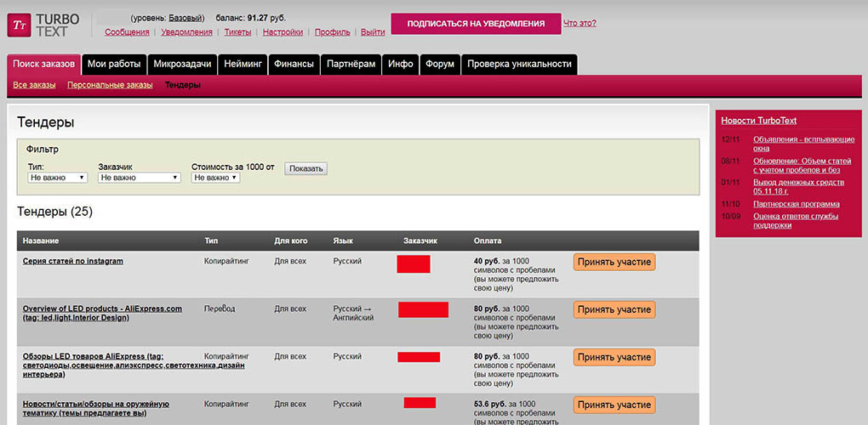Click Принять участие for the Перевод tender

pyautogui.click(x=614, y=309)
